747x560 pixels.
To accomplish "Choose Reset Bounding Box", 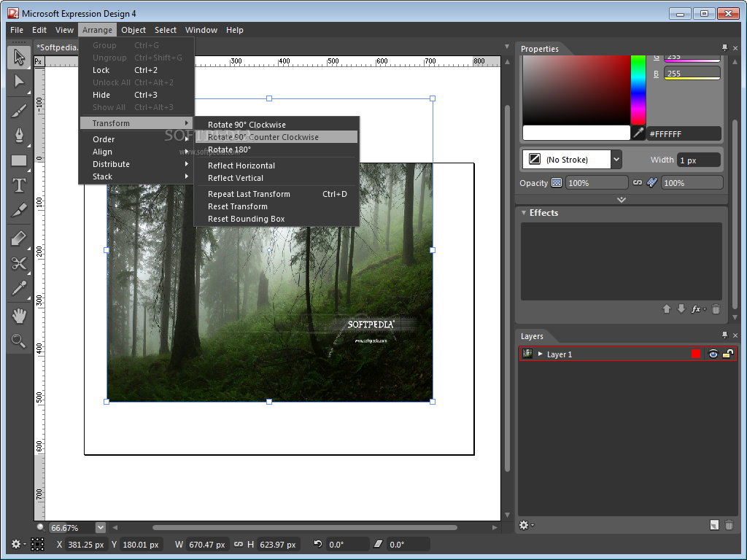I will pos(276,219).
